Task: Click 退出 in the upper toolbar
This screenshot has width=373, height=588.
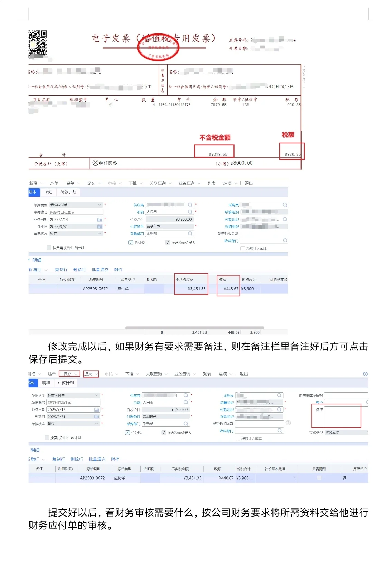Action: 249,183
